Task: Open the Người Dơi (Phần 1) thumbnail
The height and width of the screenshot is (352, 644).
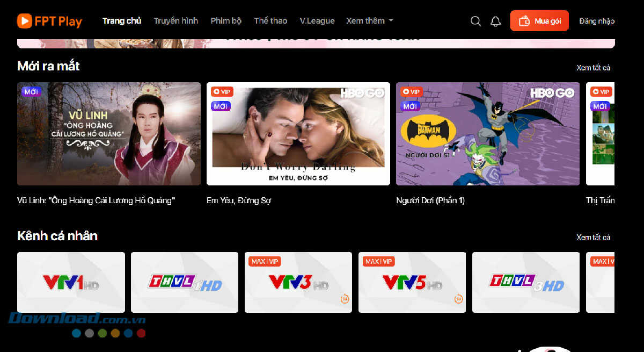Action: (x=487, y=133)
